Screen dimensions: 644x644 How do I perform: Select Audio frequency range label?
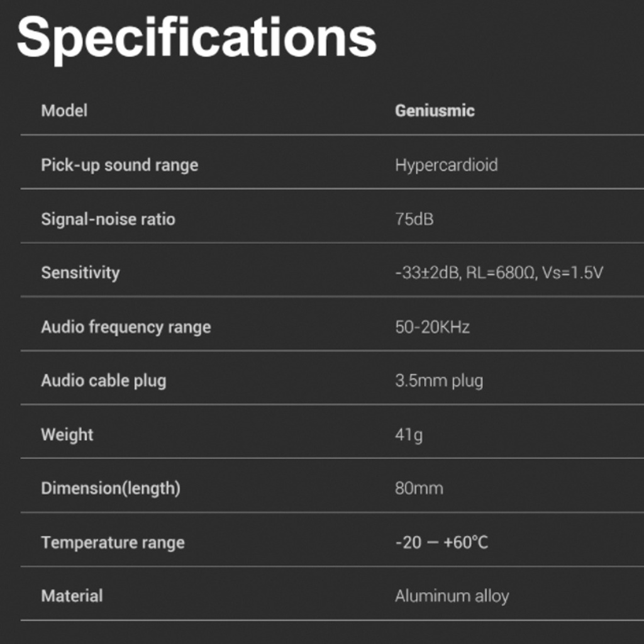(x=126, y=327)
